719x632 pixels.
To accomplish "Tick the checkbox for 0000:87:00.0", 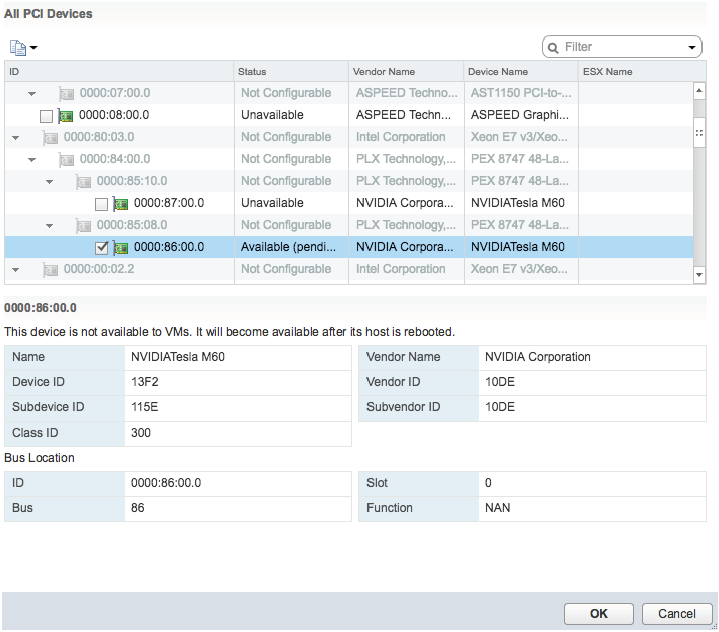I will pos(101,204).
